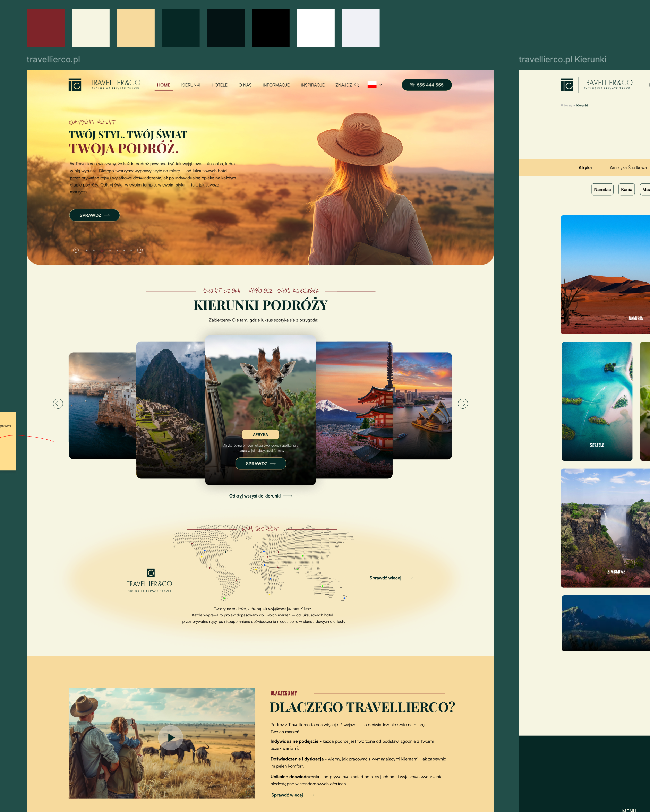Select the Afryka tab on Kierunki page
Image resolution: width=650 pixels, height=812 pixels.
(x=585, y=167)
